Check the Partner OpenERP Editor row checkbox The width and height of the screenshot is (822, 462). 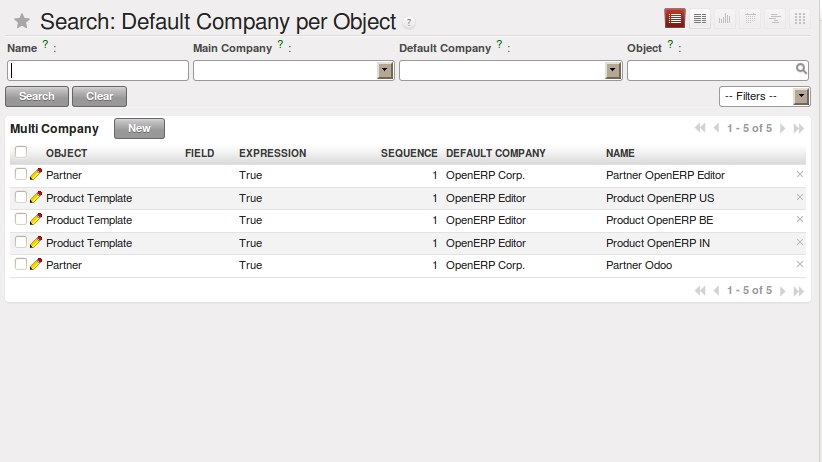[x=21, y=175]
